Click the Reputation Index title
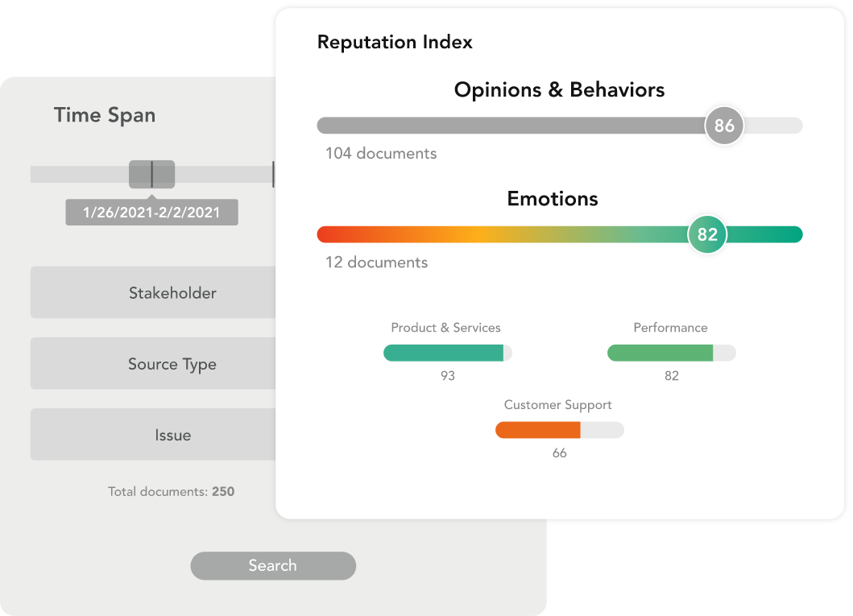The image size is (853, 616). [395, 42]
